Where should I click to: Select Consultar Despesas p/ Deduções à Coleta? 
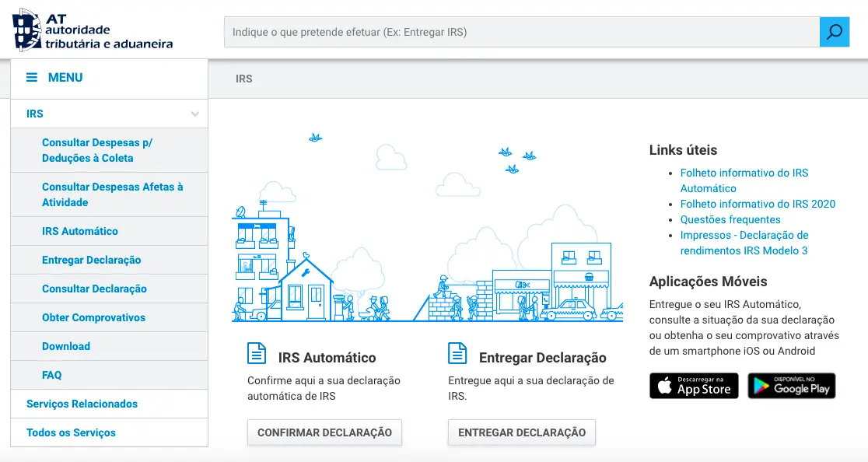pyautogui.click(x=97, y=150)
